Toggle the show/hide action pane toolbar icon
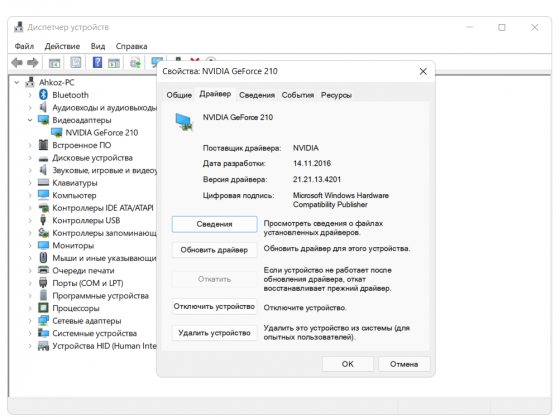This screenshot has width=560, height=417. pyautogui.click(x=114, y=63)
